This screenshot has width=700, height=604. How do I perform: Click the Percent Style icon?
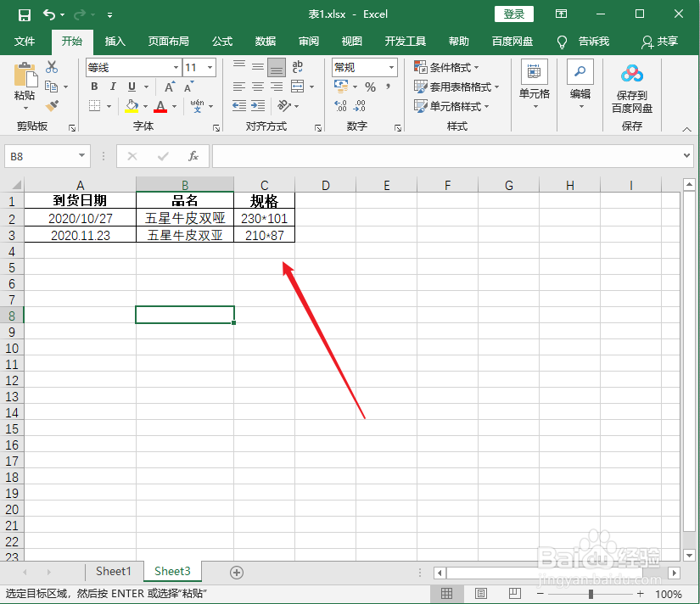click(370, 87)
